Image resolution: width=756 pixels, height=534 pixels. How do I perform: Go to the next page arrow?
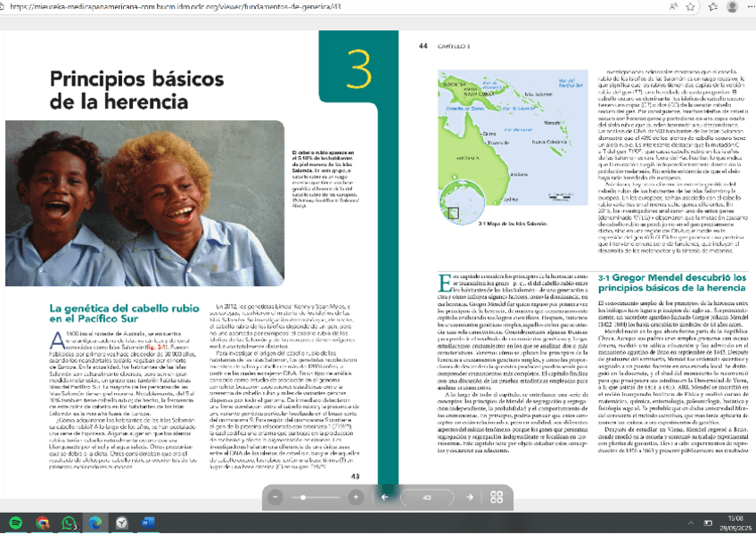pyautogui.click(x=469, y=497)
